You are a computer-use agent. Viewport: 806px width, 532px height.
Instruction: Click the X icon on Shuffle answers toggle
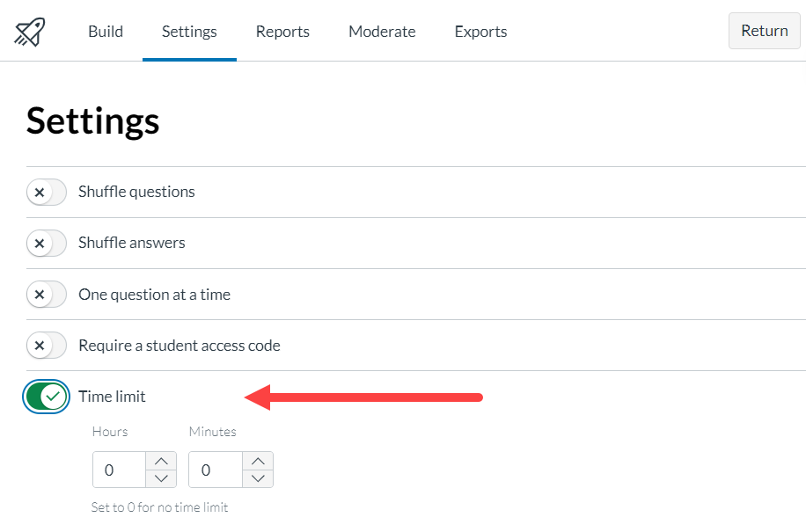[x=40, y=243]
